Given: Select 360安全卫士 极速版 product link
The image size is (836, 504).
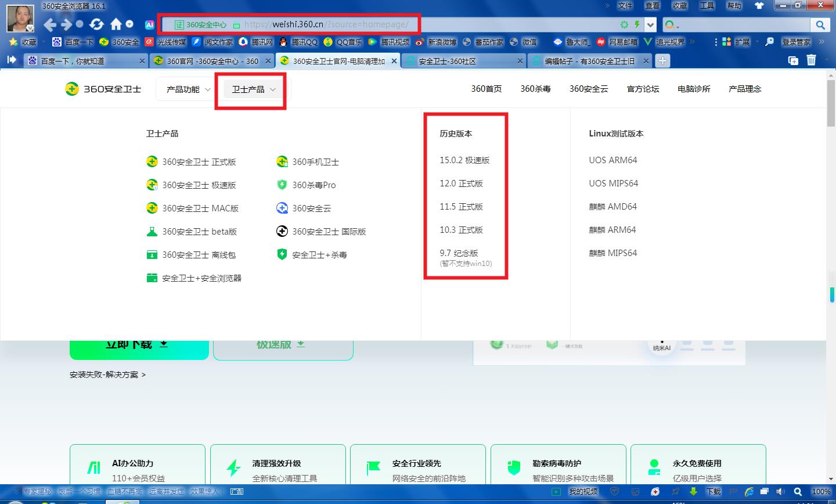Looking at the screenshot, I should tap(199, 185).
